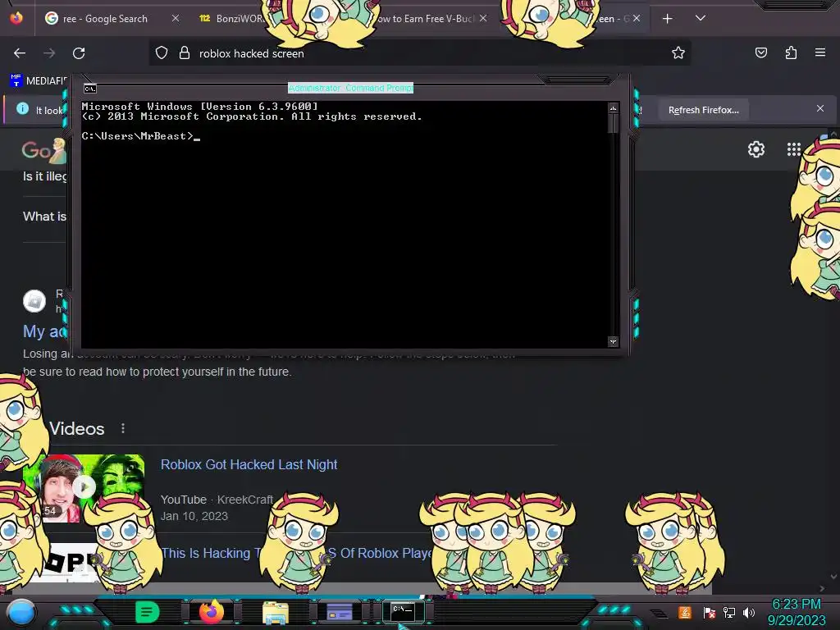Viewport: 840px width, 630px height.
Task: Open the tracking protection shield icon
Action: pos(162,53)
